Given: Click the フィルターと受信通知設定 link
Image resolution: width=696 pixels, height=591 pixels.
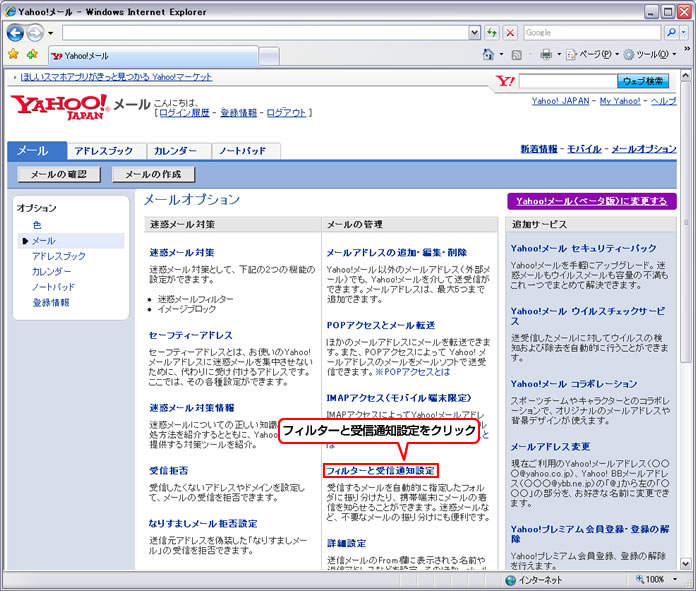Looking at the screenshot, I should [380, 471].
